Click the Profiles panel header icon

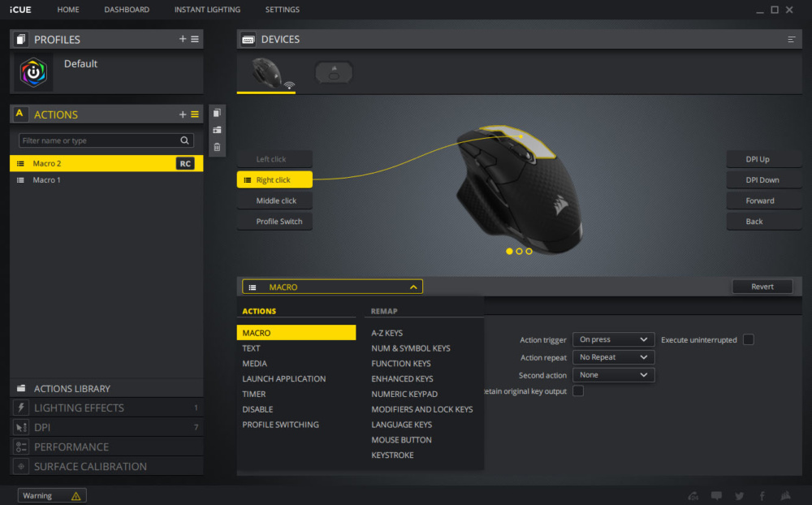[x=21, y=39]
